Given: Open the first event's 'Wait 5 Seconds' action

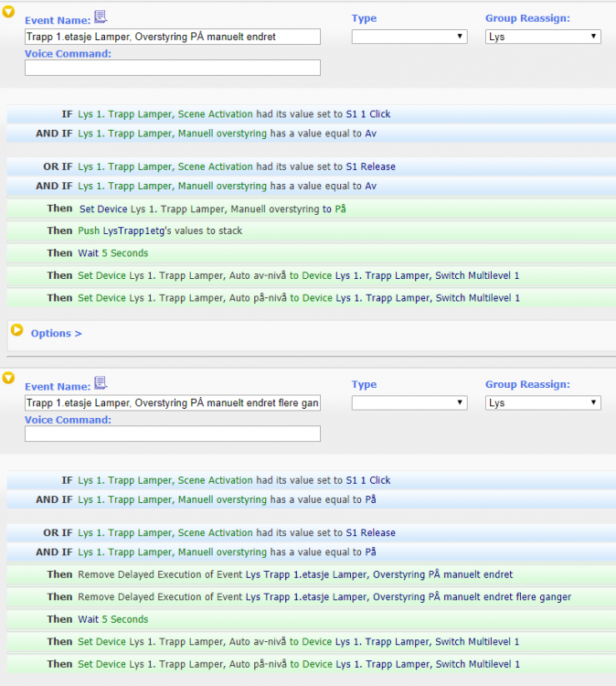Looking at the screenshot, I should 312,253.
